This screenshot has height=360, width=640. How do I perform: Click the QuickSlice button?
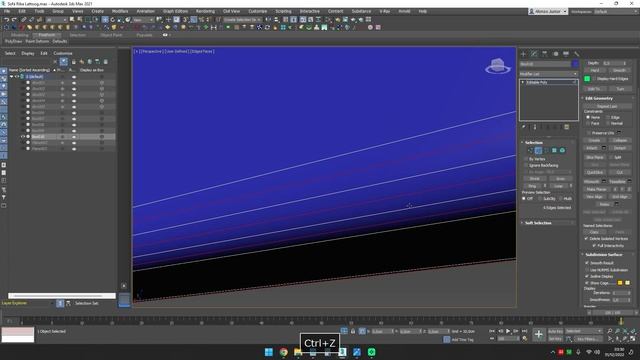point(595,173)
